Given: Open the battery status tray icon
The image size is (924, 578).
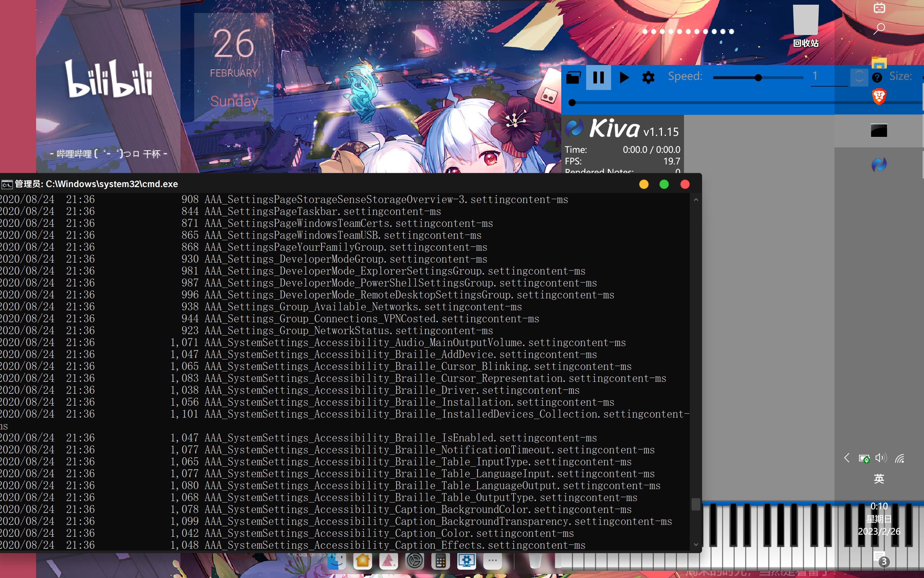Looking at the screenshot, I should tap(864, 458).
